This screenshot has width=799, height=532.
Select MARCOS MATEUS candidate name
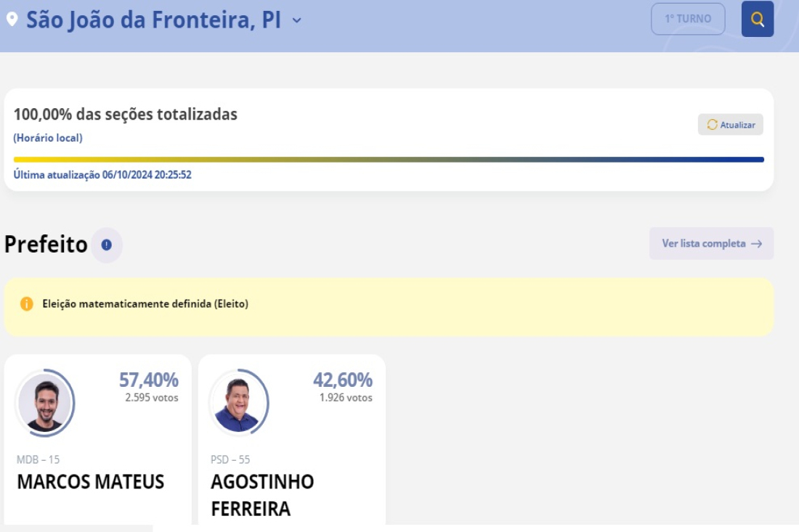click(x=91, y=482)
